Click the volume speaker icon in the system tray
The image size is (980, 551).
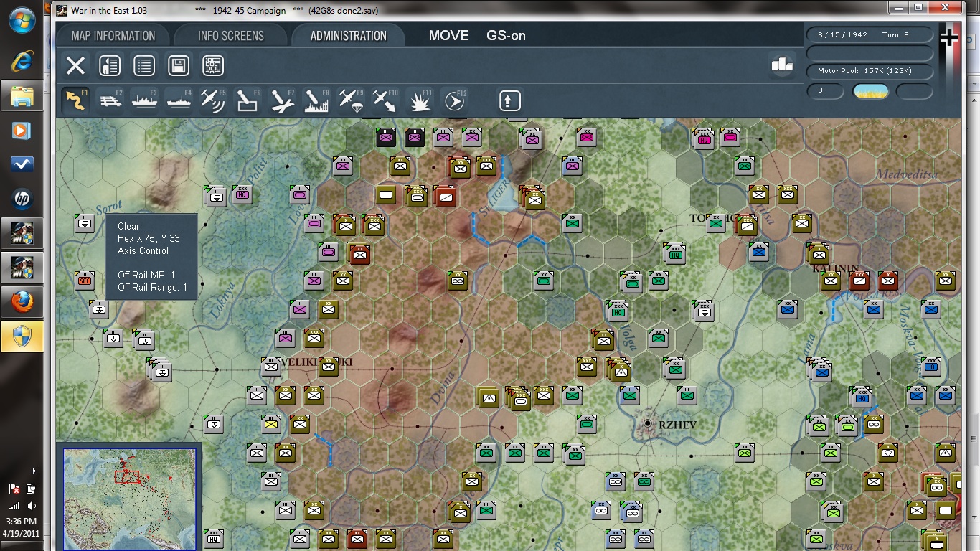click(x=32, y=505)
